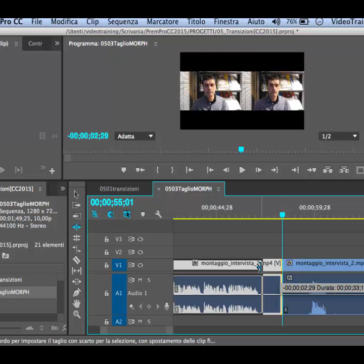
Task: Open the Marcatore menu
Action: coord(163,22)
